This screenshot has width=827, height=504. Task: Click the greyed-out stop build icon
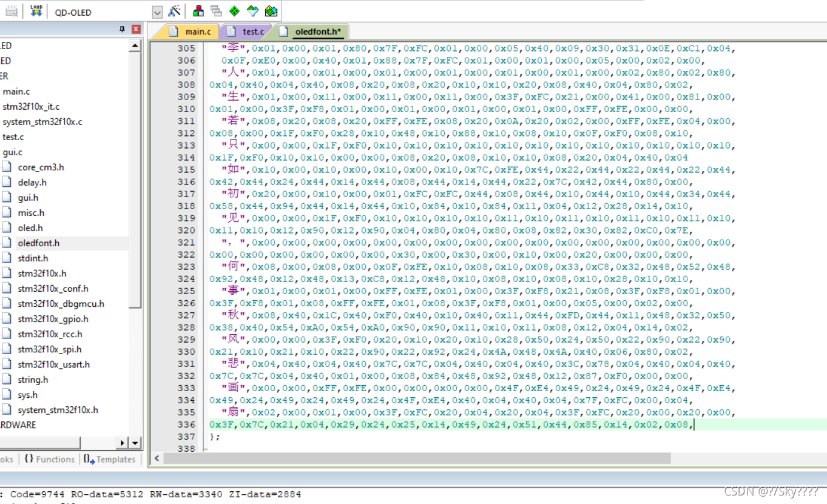12,10
